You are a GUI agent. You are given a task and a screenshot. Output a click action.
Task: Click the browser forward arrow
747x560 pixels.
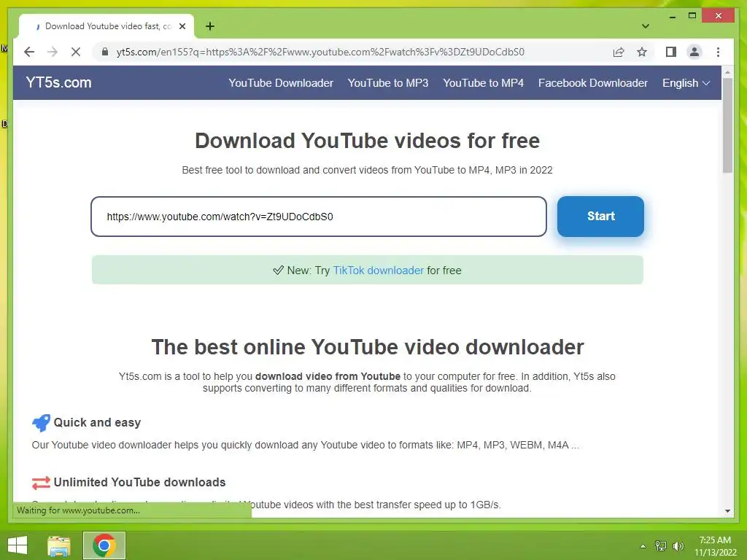53,52
